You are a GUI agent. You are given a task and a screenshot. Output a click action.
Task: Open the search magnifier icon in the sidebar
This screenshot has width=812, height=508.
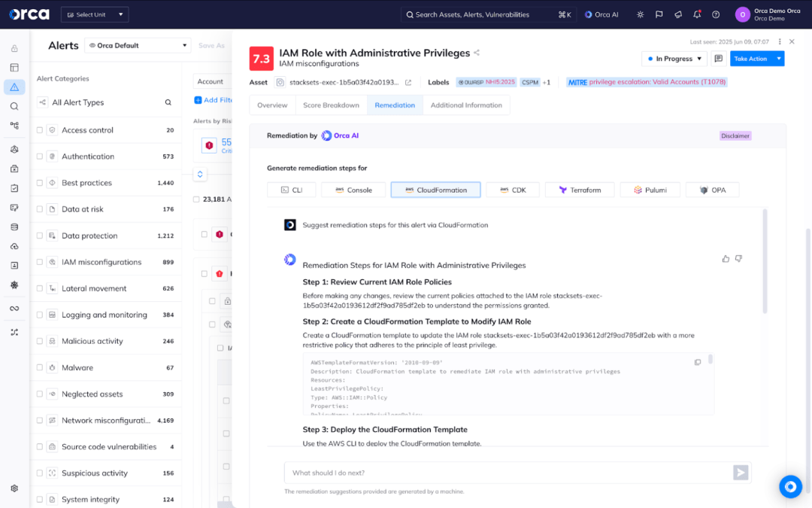[14, 106]
